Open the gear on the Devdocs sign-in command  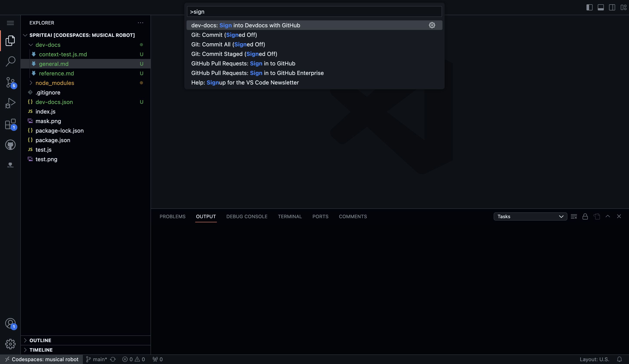click(432, 25)
